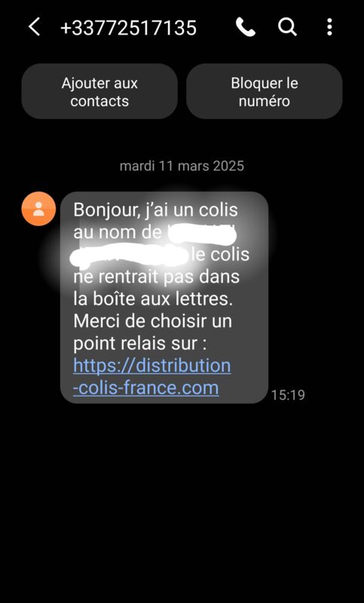364x603 pixels.
Task: Select the +33772517135 header number
Action: (128, 28)
